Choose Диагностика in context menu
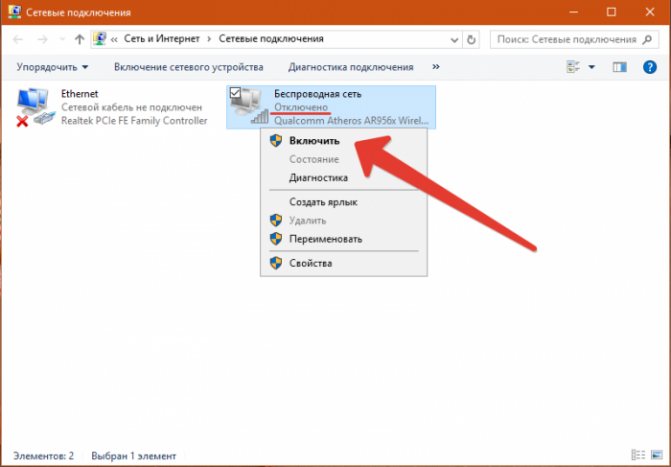This screenshot has width=671, height=467. [318, 178]
